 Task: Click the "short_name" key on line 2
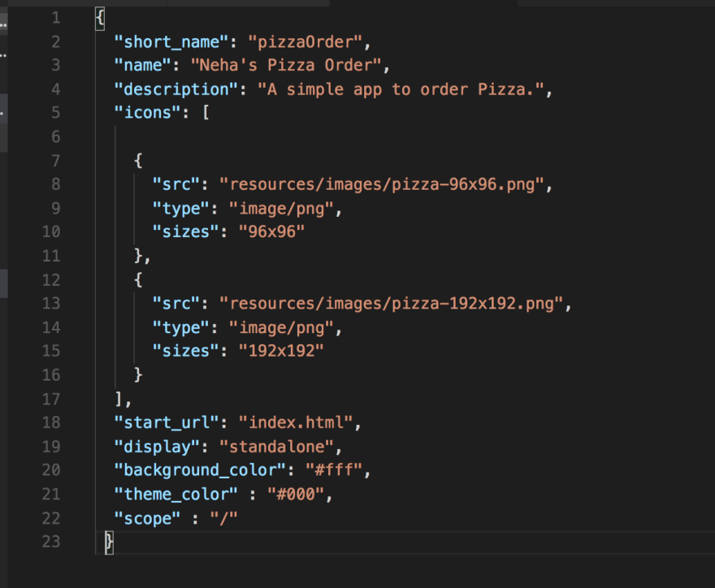[171, 42]
